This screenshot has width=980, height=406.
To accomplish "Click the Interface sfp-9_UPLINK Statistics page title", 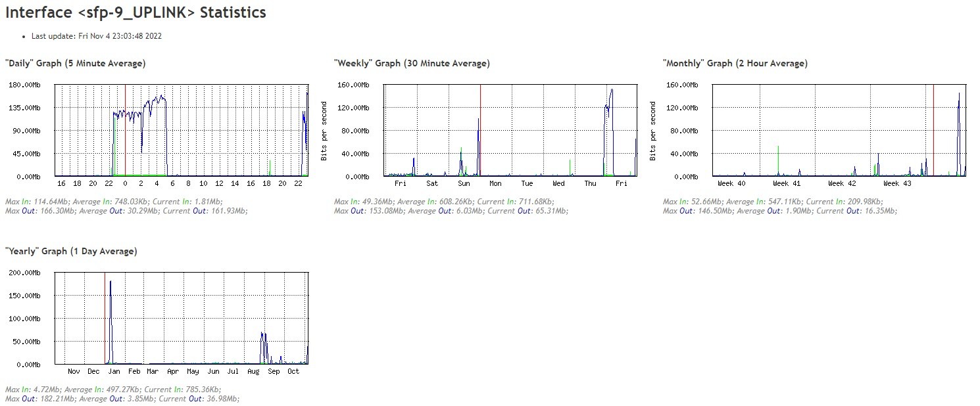I will (x=135, y=12).
